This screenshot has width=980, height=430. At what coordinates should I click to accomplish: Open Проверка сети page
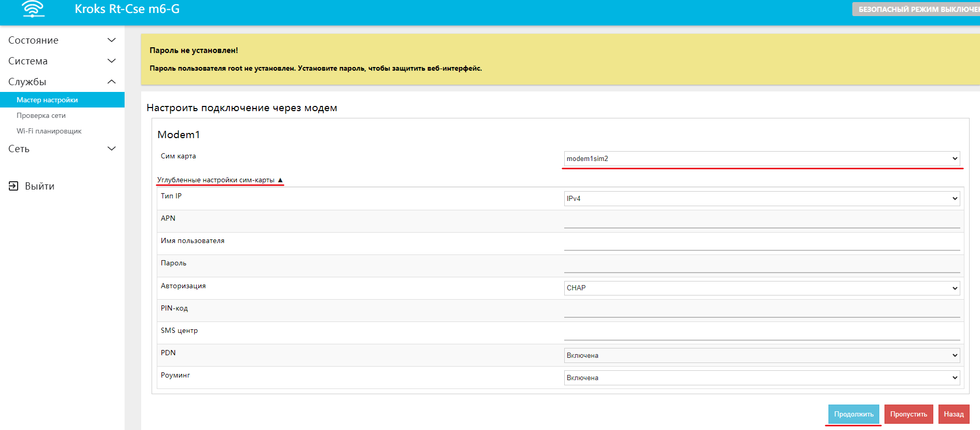tap(41, 116)
